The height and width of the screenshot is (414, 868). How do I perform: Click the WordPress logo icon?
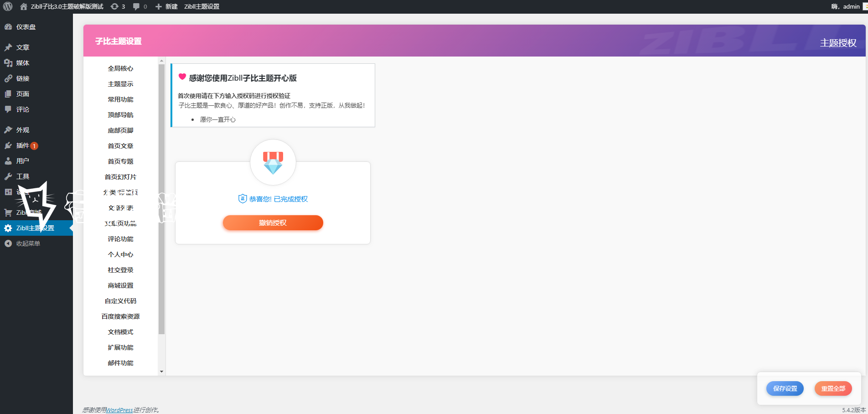pos(8,6)
